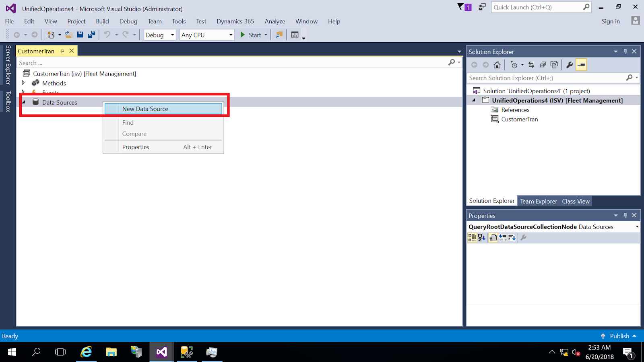Click the Alphabetical sort icon in Properties
644x362 pixels.
pos(482,238)
